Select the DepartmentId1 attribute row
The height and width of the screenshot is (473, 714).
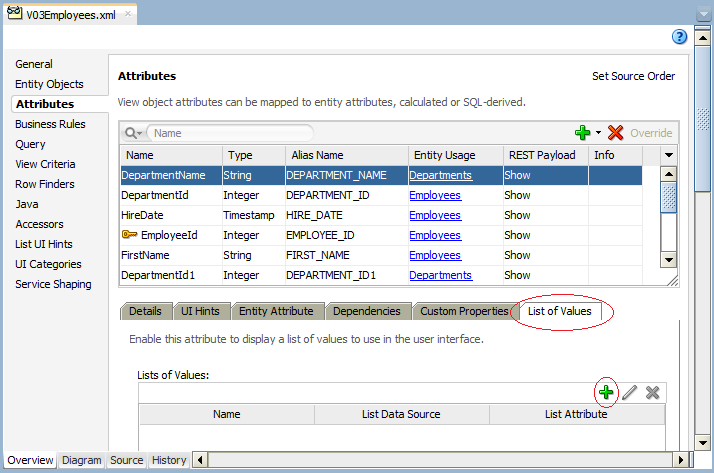coord(382,275)
